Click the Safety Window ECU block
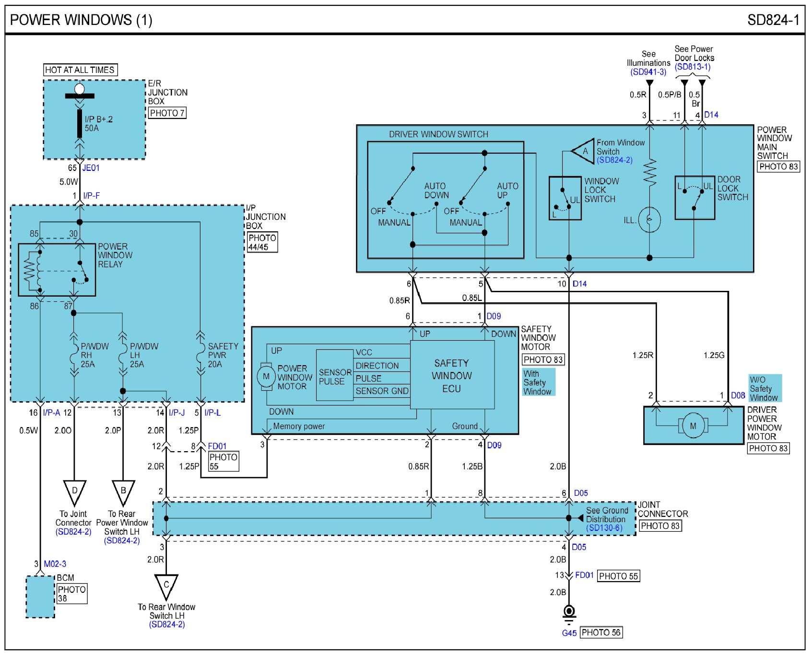The image size is (812, 658). [452, 376]
